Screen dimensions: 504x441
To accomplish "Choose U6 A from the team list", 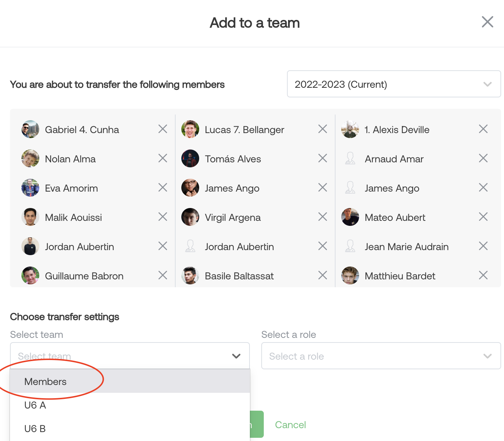I will point(35,405).
